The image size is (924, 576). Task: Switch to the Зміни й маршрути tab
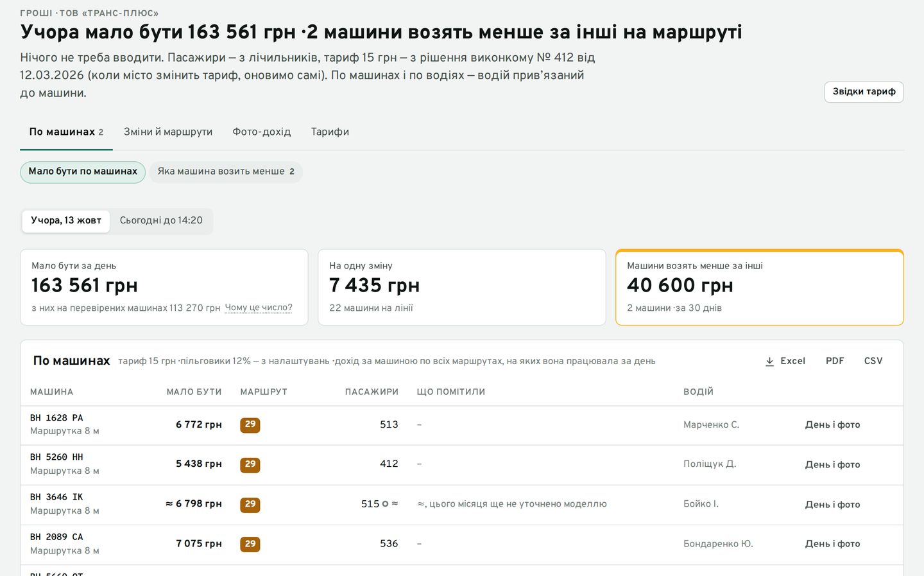[x=168, y=132]
